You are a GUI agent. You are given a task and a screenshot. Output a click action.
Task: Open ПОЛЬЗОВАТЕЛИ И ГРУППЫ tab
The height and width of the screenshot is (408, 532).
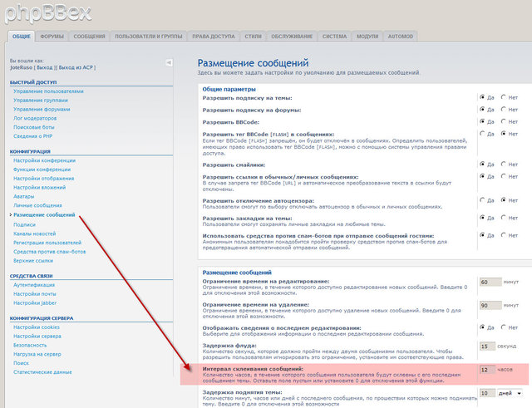pyautogui.click(x=149, y=37)
